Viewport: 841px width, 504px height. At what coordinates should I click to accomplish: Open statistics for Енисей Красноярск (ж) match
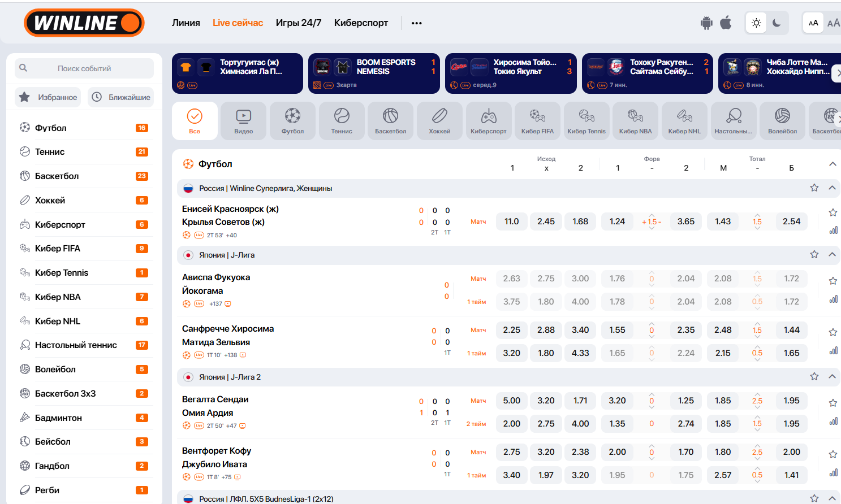(833, 230)
